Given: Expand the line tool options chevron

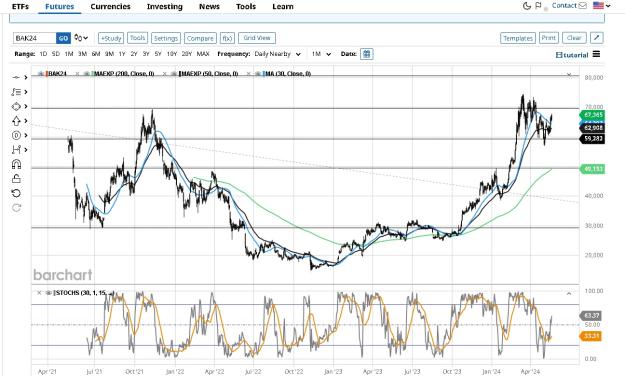Looking at the screenshot, I should click(x=26, y=77).
